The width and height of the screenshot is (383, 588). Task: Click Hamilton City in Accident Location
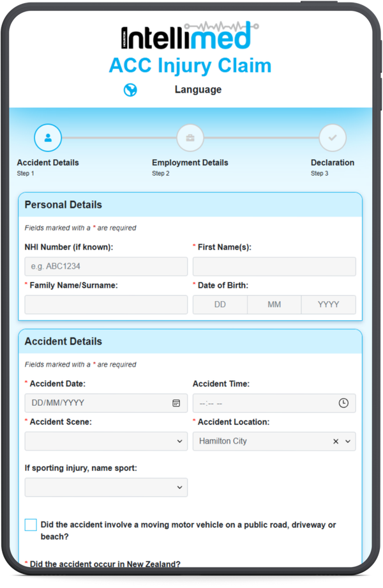click(223, 441)
